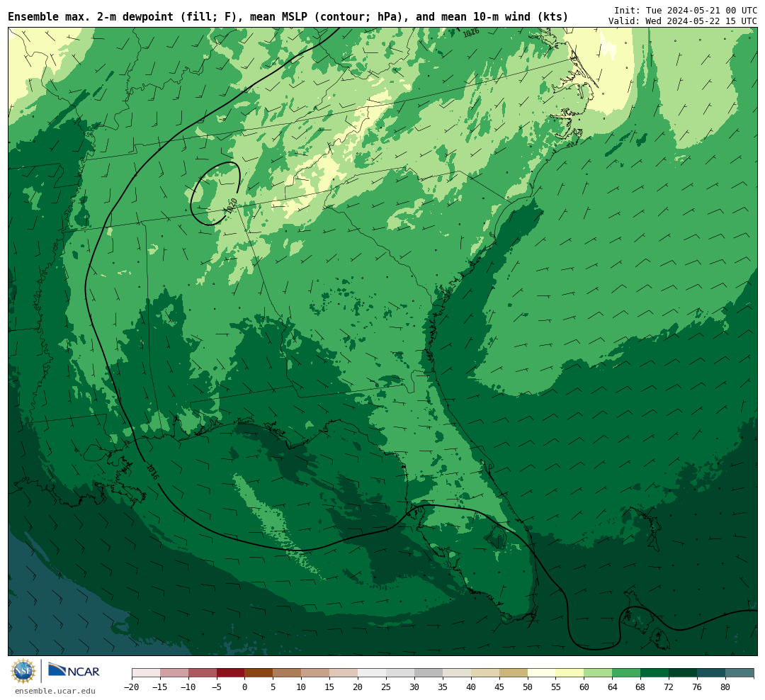Pick the -20 to -15 palest pink swatch
Viewport: 765px width, 700px height.
[x=146, y=673]
